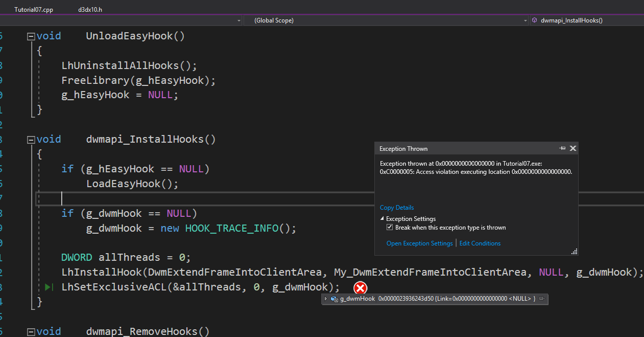Click the 'g_hEasyHook = NULL;' line
The height and width of the screenshot is (337, 644).
tap(120, 95)
